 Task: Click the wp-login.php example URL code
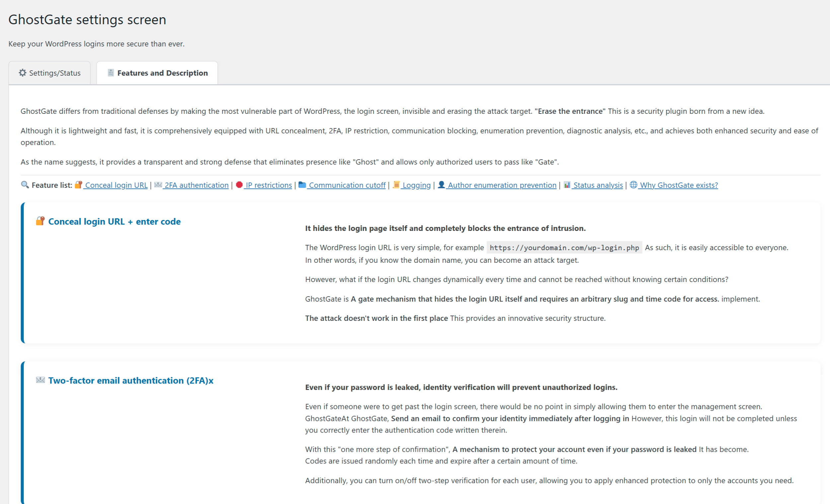pos(564,248)
